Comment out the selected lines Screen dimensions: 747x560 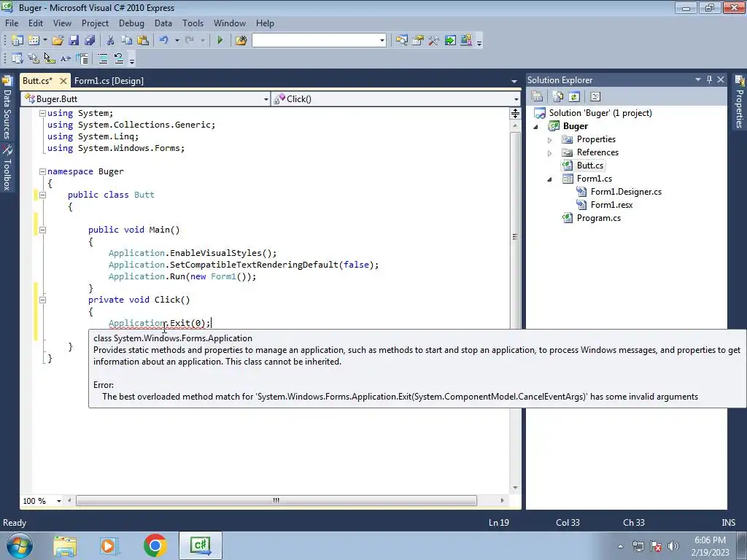pyautogui.click(x=102, y=58)
